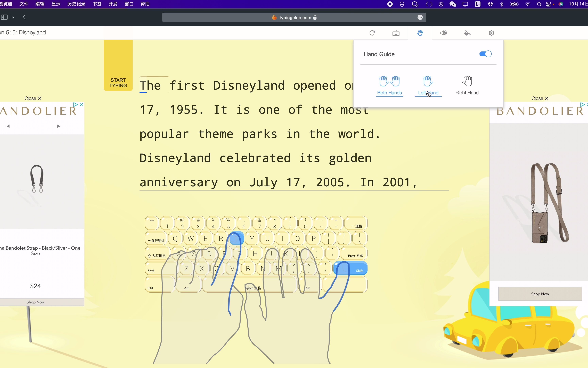Open the 帮助 menu
This screenshot has width=588, height=368.
click(x=145, y=4)
